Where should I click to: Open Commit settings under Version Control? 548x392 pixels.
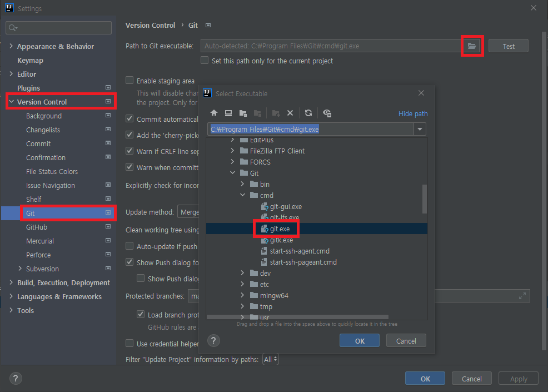point(38,143)
